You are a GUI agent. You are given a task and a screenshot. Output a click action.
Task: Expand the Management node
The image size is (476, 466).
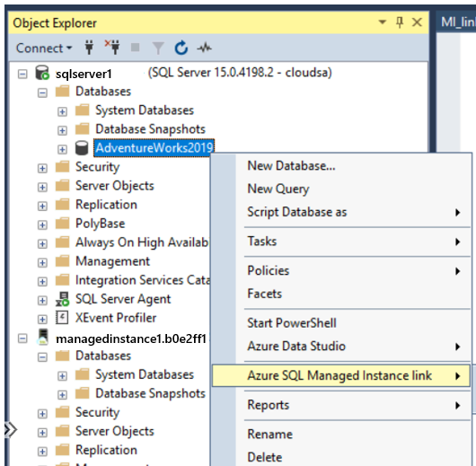pyautogui.click(x=42, y=262)
